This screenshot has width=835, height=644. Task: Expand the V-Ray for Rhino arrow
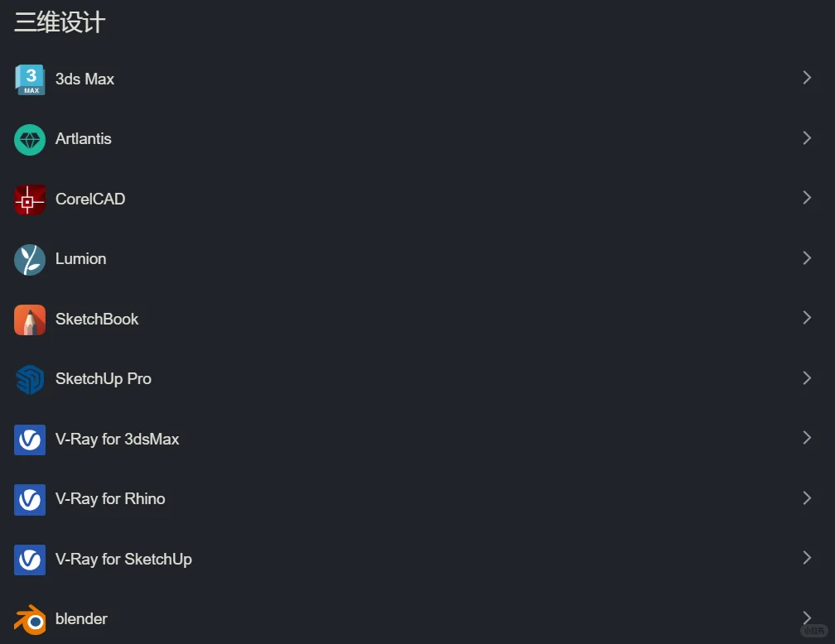pos(807,498)
